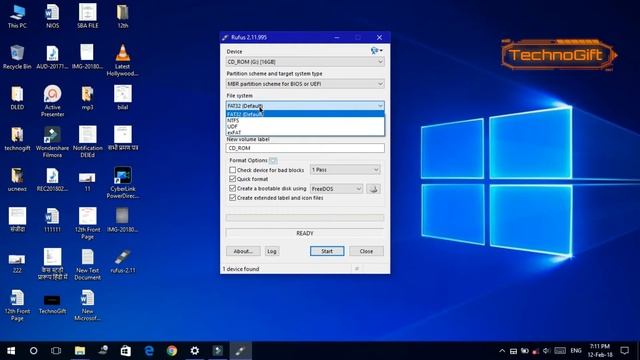The height and width of the screenshot is (360, 640).
Task: Click ENG language indicator
Action: click(x=576, y=351)
